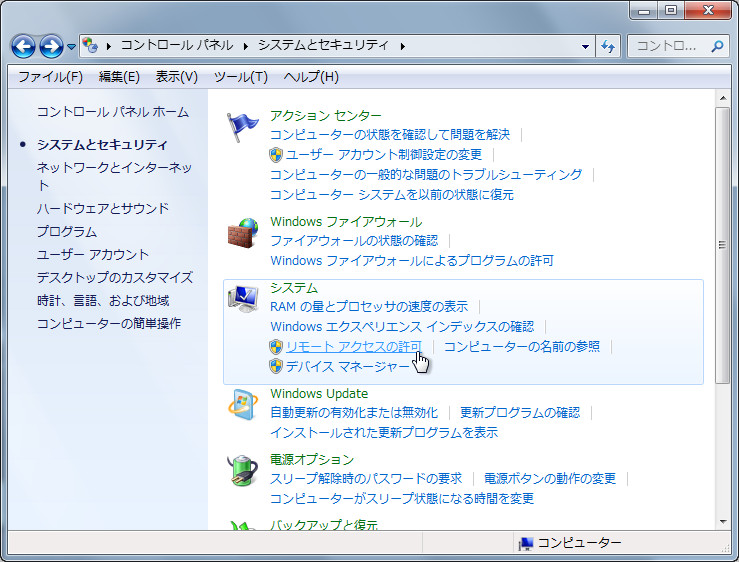Click the vertical scrollbar thumb
This screenshot has height=562, width=739.
click(723, 245)
